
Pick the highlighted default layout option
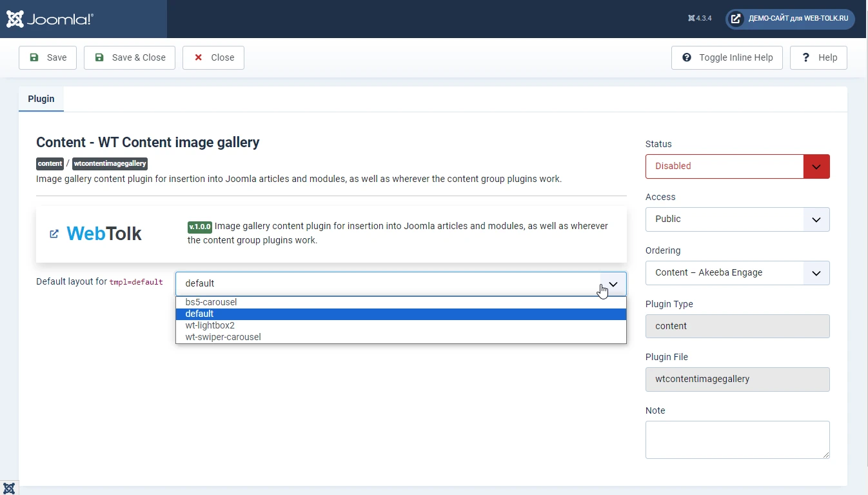tap(401, 314)
